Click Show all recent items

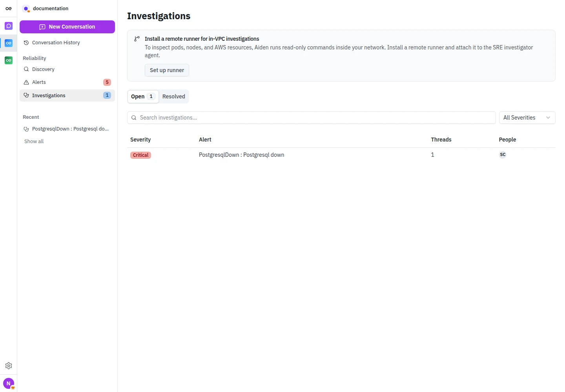pyautogui.click(x=34, y=141)
